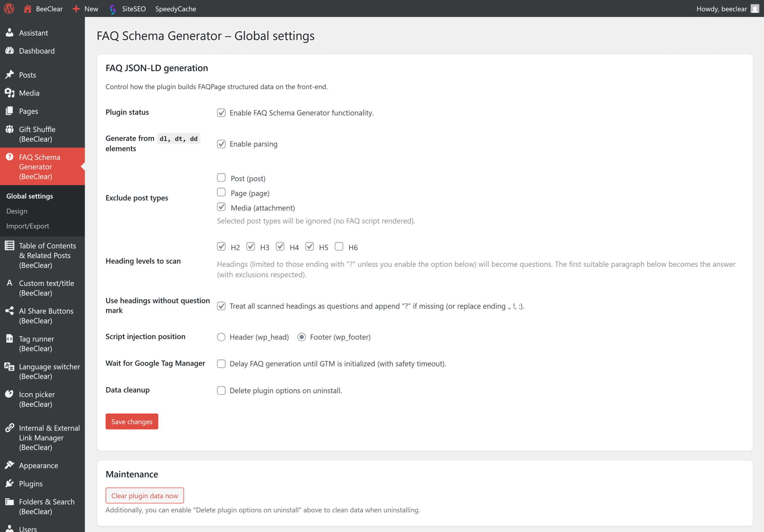Open the New content menu
Screen dimensions: 764x532
coord(86,9)
